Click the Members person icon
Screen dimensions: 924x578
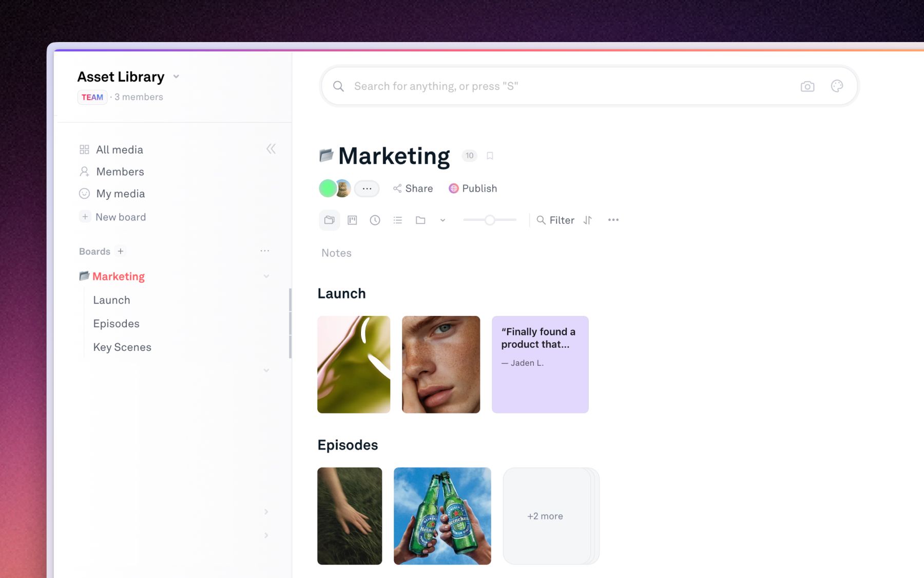coord(85,172)
